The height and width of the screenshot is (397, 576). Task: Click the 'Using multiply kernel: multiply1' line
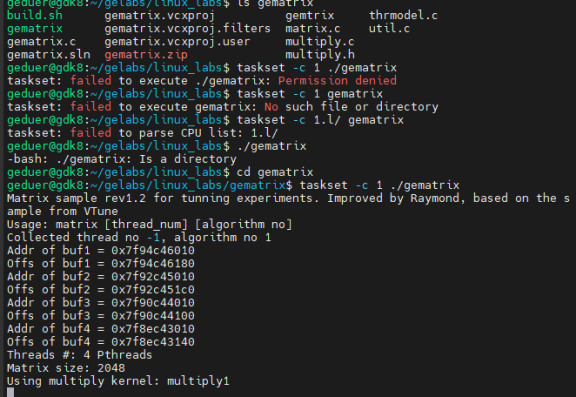118,381
